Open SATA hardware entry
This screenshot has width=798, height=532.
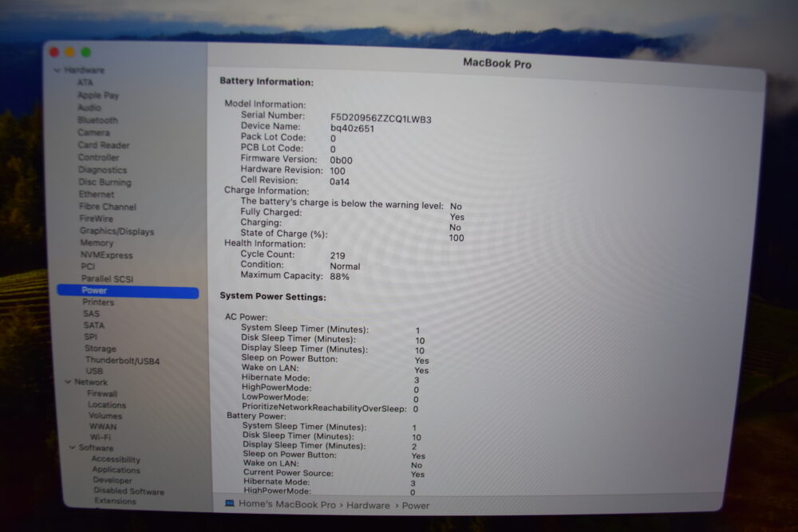[93, 325]
